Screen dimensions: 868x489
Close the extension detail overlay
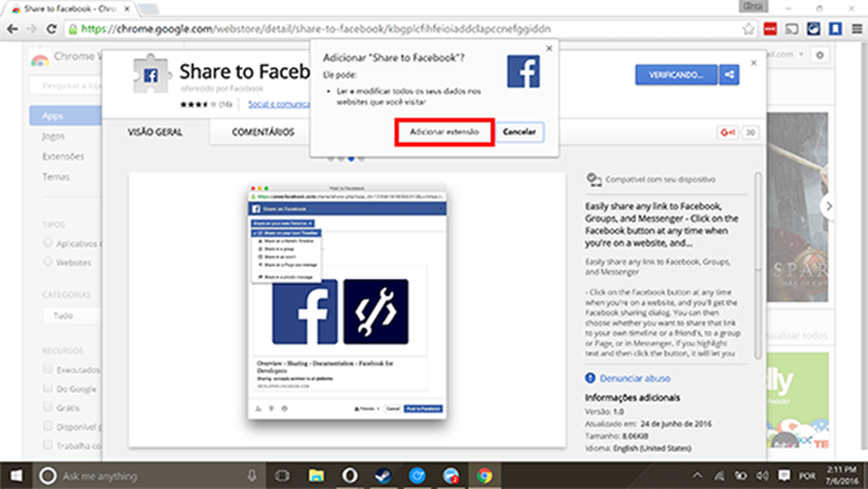pyautogui.click(x=753, y=63)
